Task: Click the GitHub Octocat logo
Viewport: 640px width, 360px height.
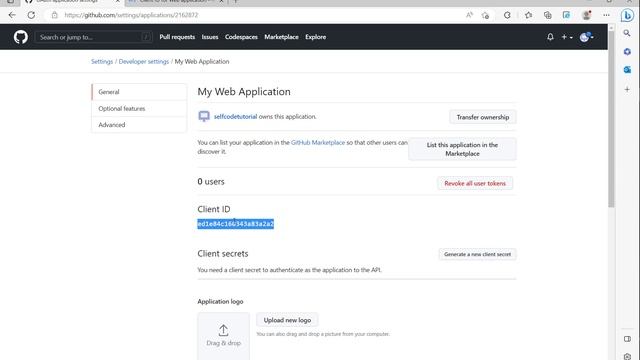Action: pos(21,37)
